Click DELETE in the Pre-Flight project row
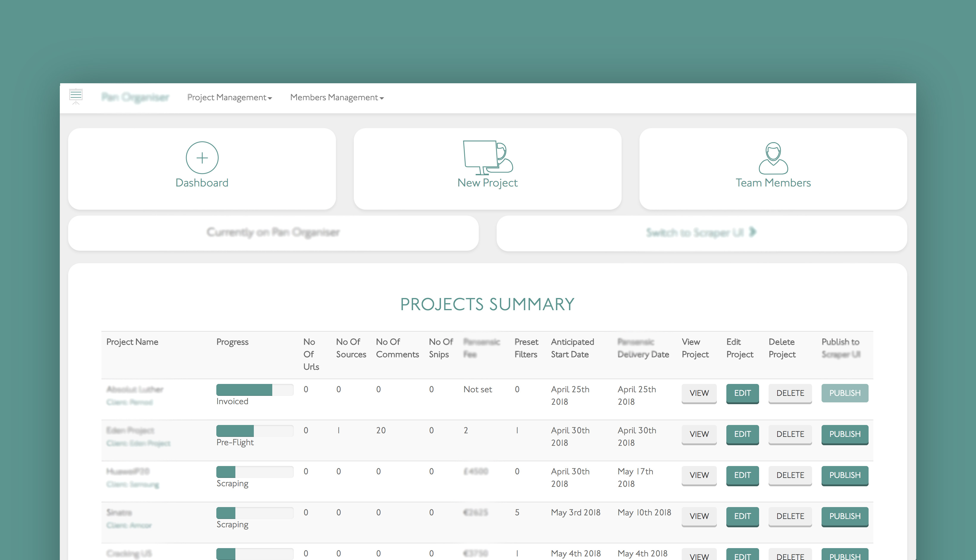This screenshot has height=560, width=976. pyautogui.click(x=790, y=434)
